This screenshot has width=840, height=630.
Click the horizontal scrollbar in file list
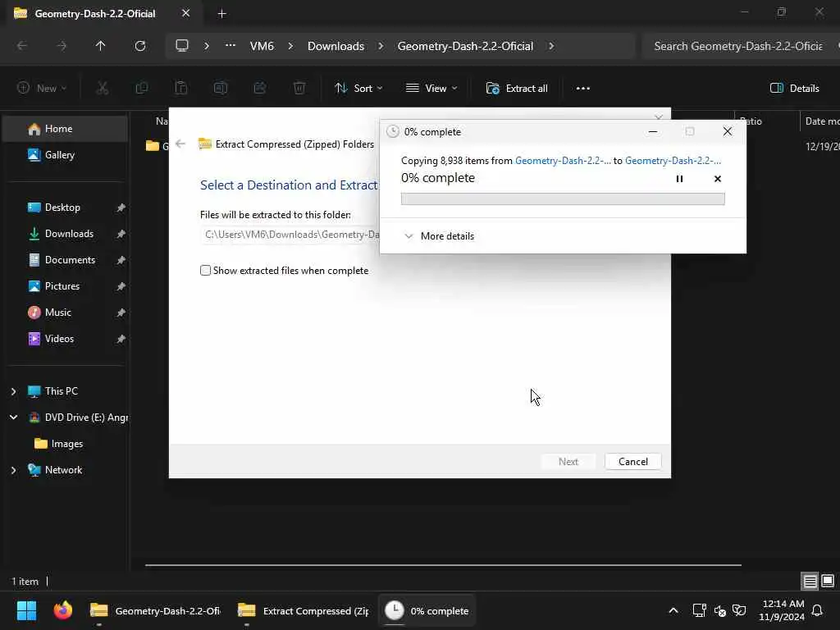point(443,565)
